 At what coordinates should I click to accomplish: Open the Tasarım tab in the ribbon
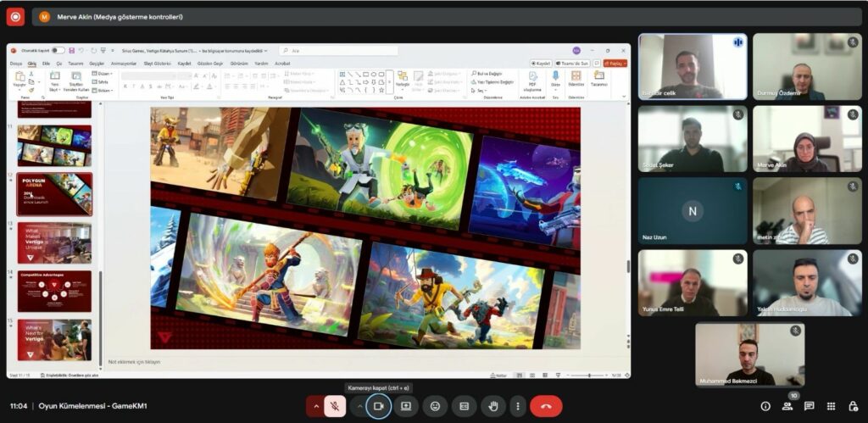[x=75, y=63]
